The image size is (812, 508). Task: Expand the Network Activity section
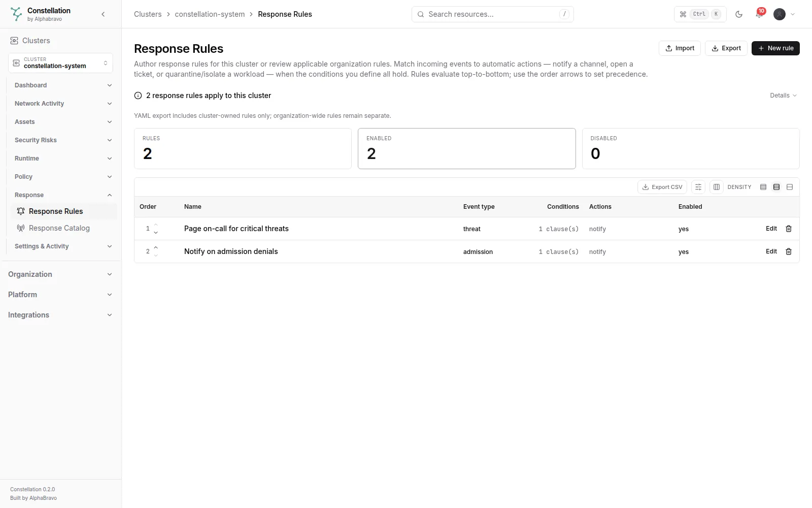point(63,104)
